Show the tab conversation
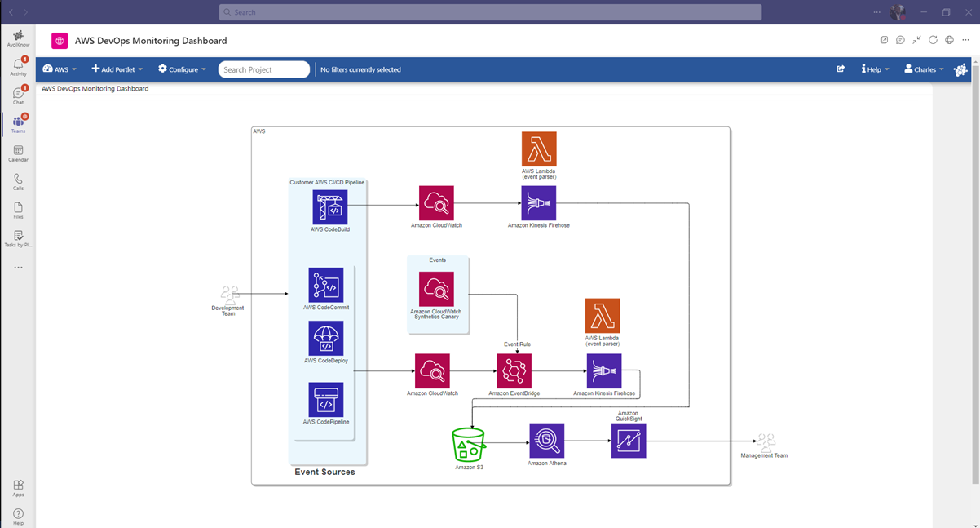 900,40
